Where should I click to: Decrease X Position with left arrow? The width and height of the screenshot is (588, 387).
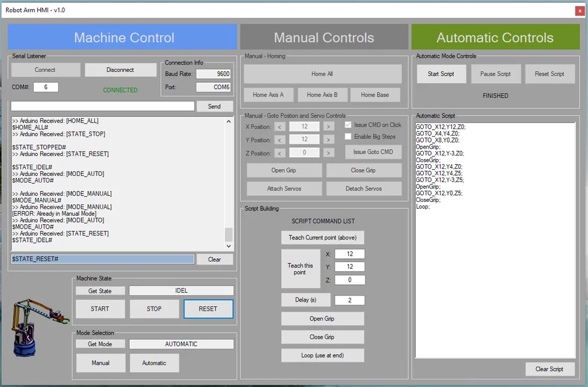(279, 127)
